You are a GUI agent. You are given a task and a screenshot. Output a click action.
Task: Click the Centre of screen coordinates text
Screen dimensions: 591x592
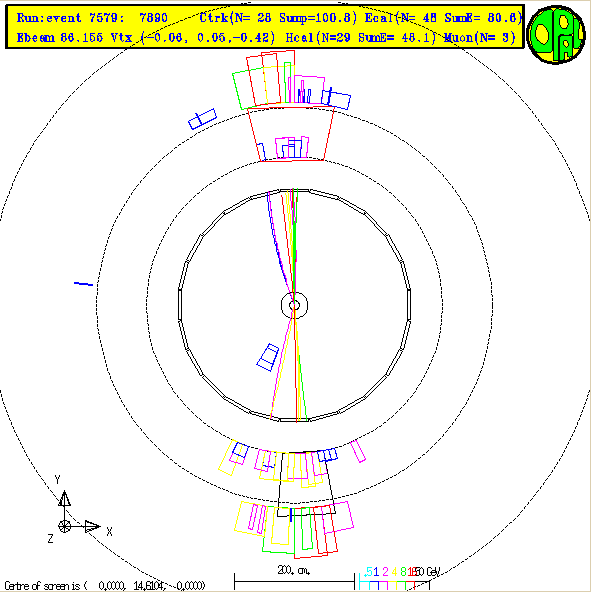coord(105,586)
